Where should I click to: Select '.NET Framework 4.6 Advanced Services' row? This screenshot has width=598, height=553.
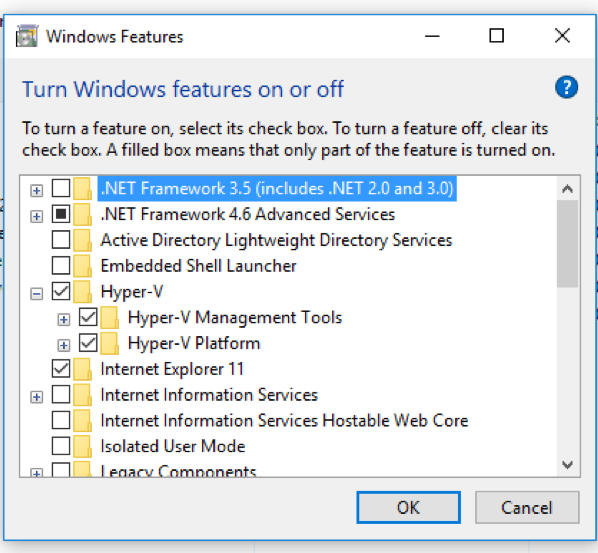[x=248, y=214]
